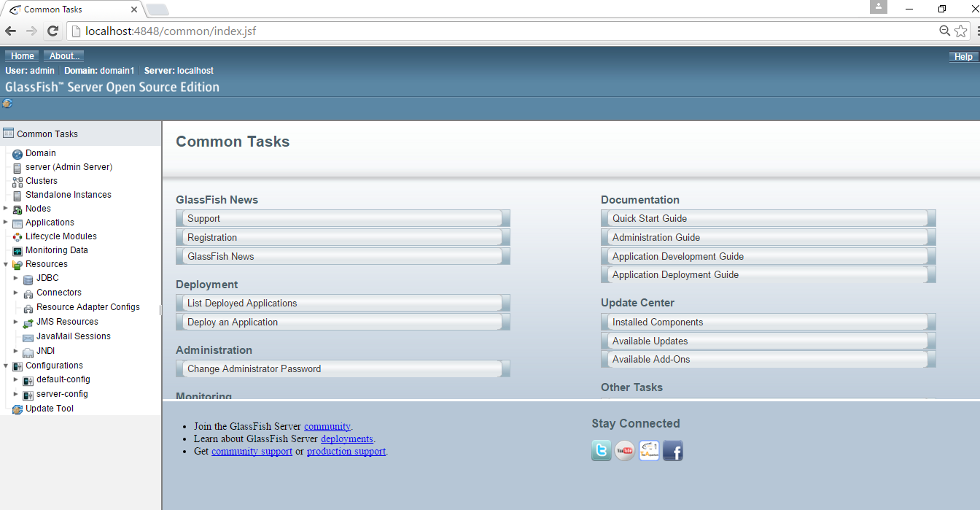Click the Resources folder icon
The image size is (980, 510).
pyautogui.click(x=17, y=265)
